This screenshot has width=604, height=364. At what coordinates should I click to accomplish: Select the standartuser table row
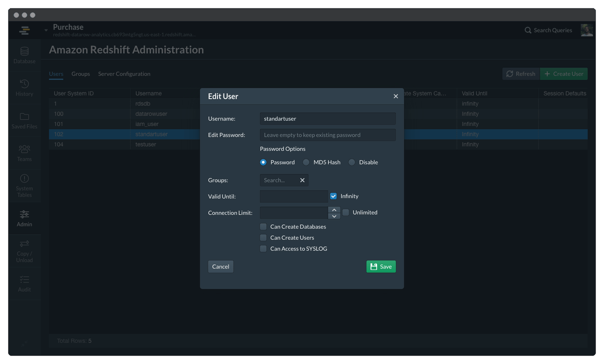pyautogui.click(x=318, y=134)
